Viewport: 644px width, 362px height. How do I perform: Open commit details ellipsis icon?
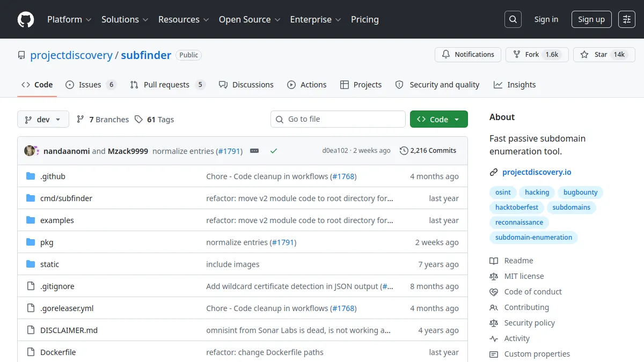[254, 151]
